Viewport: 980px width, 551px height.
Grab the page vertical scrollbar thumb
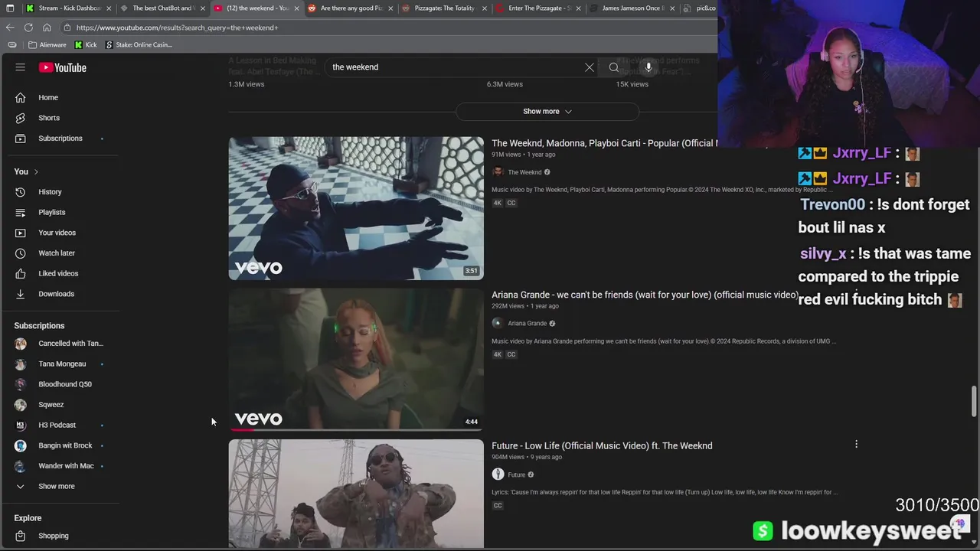coord(974,402)
